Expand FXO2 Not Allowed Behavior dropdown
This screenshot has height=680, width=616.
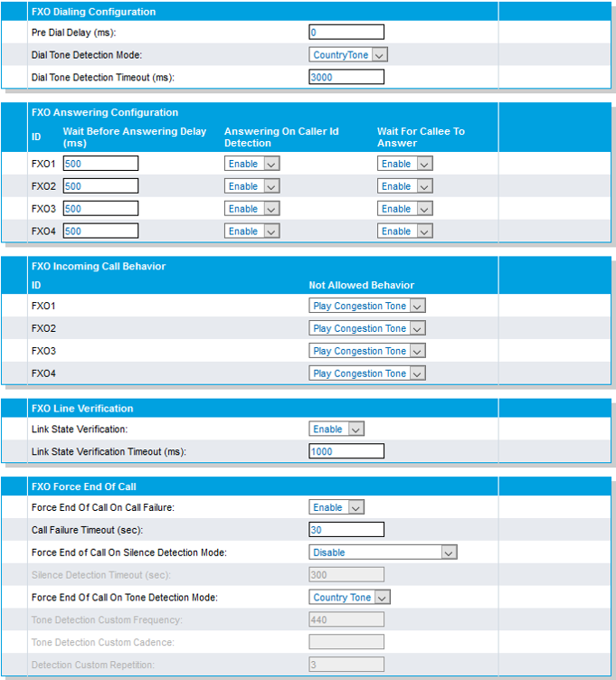(x=367, y=329)
